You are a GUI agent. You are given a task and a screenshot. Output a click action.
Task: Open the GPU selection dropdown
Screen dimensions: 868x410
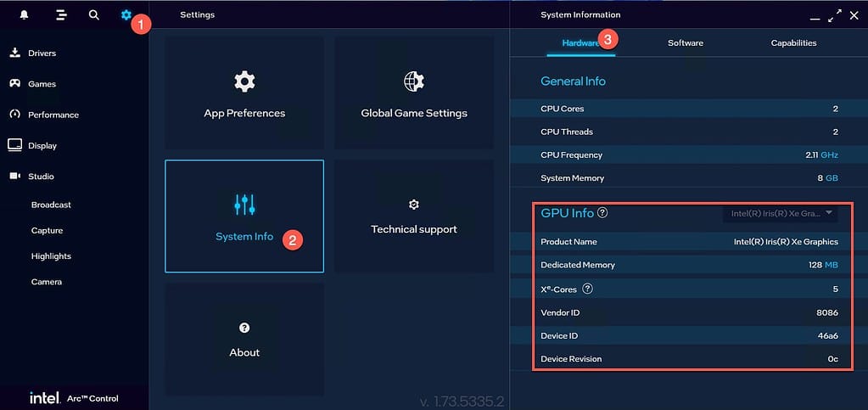pyautogui.click(x=780, y=213)
